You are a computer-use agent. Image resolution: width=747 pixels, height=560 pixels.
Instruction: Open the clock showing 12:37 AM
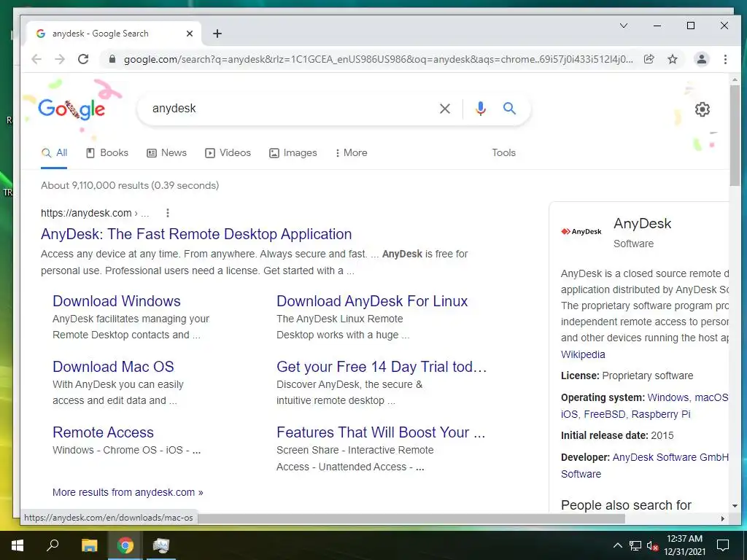[684, 545]
